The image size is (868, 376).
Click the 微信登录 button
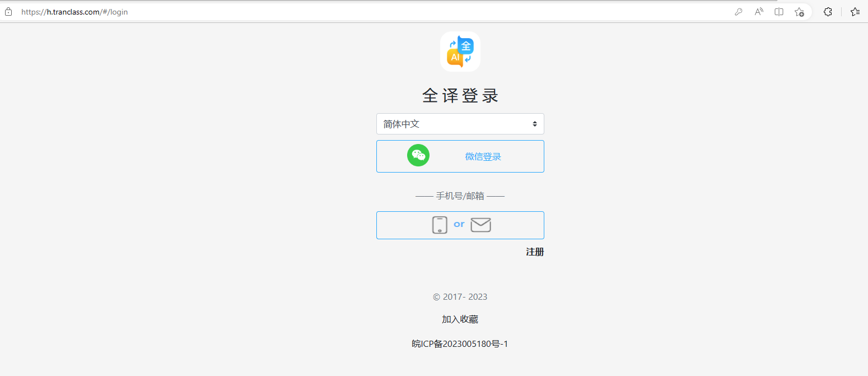460,156
